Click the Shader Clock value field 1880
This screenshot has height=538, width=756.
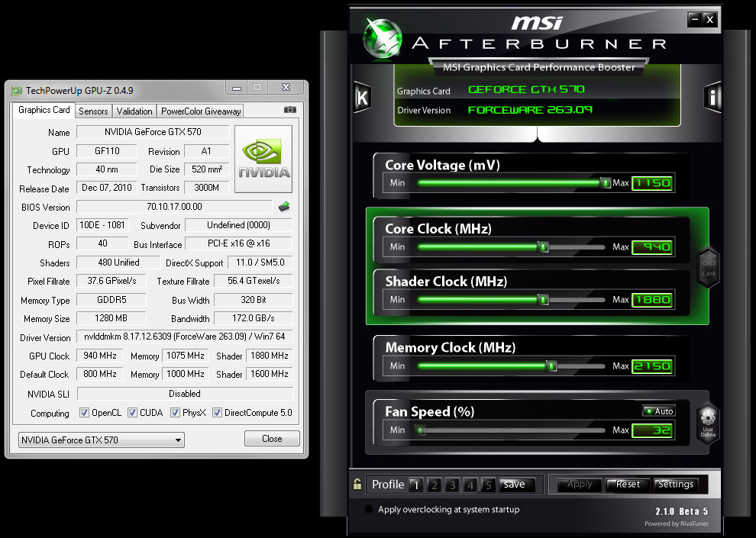coord(652,300)
